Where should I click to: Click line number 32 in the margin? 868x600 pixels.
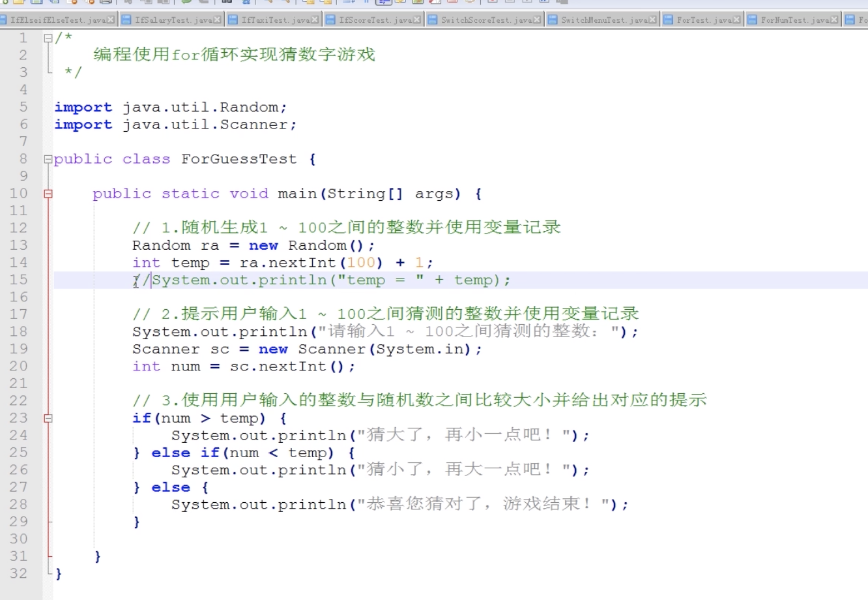pyautogui.click(x=19, y=573)
